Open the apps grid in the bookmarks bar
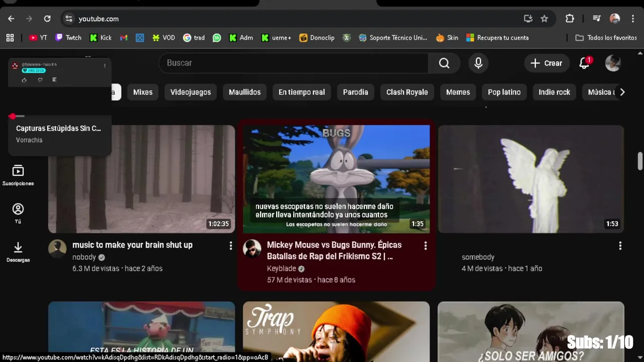Image resolution: width=644 pixels, height=362 pixels. point(10,38)
